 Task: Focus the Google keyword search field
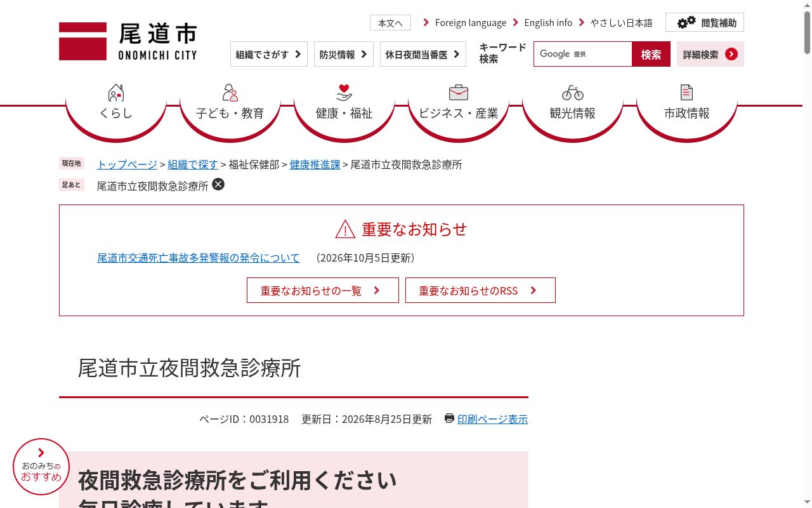pyautogui.click(x=582, y=54)
